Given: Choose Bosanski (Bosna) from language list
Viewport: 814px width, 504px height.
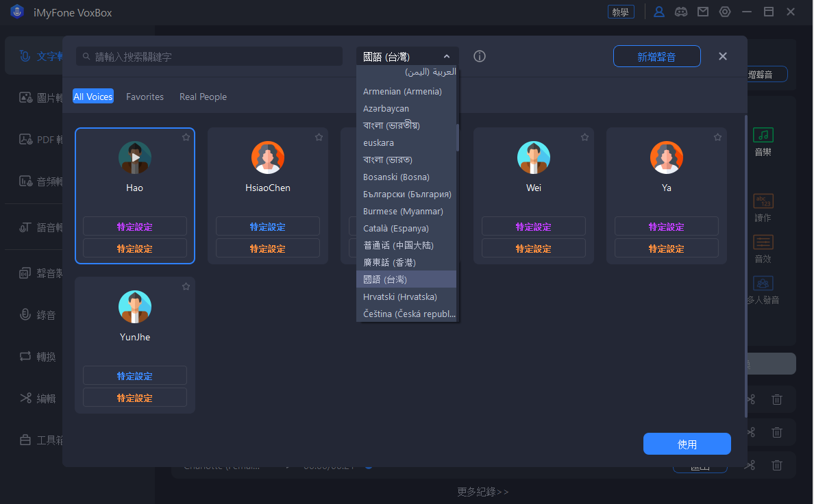Looking at the screenshot, I should 406,177.
